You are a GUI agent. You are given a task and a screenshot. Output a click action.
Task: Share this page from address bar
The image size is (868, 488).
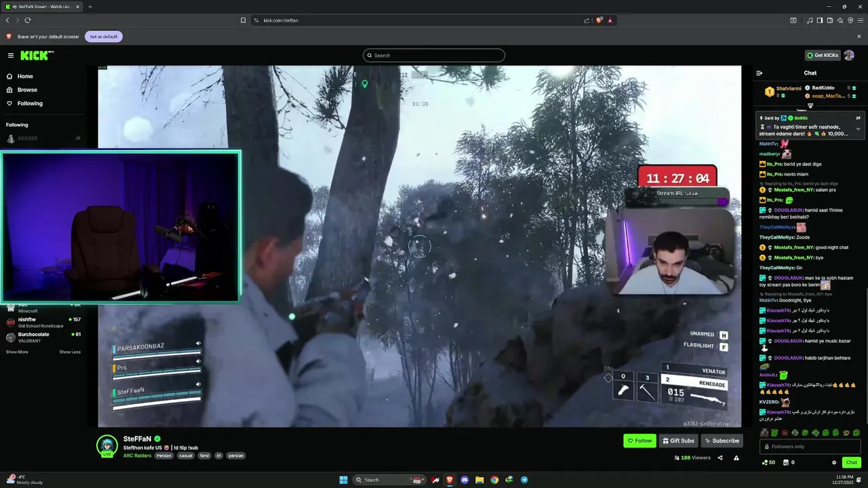coord(587,20)
